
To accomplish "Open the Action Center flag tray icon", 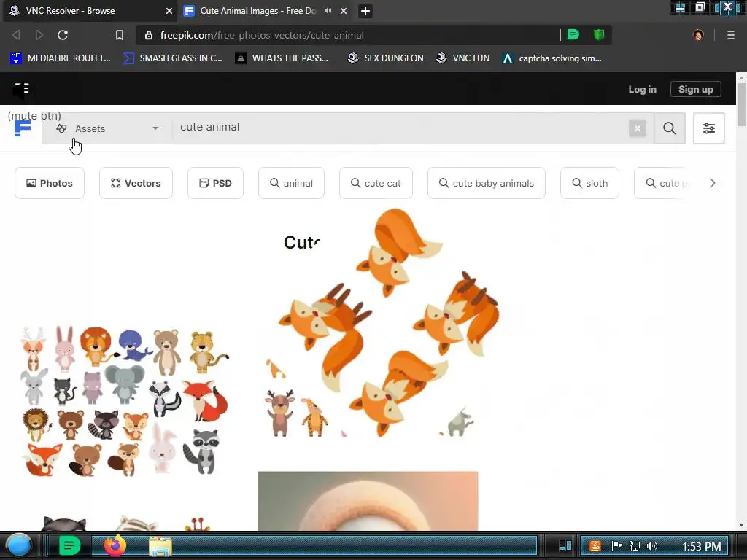I will pos(616,546).
